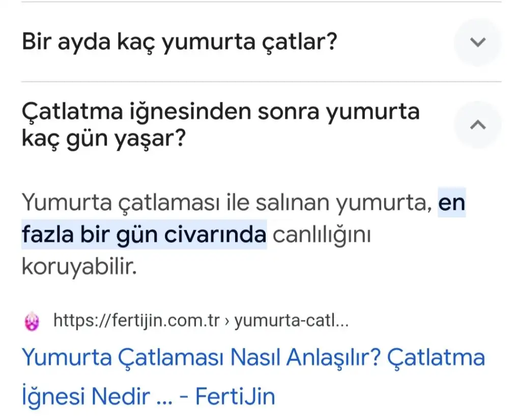Click the word "Çatlatma" in the blue result title
The image size is (521, 420).
coord(436,358)
